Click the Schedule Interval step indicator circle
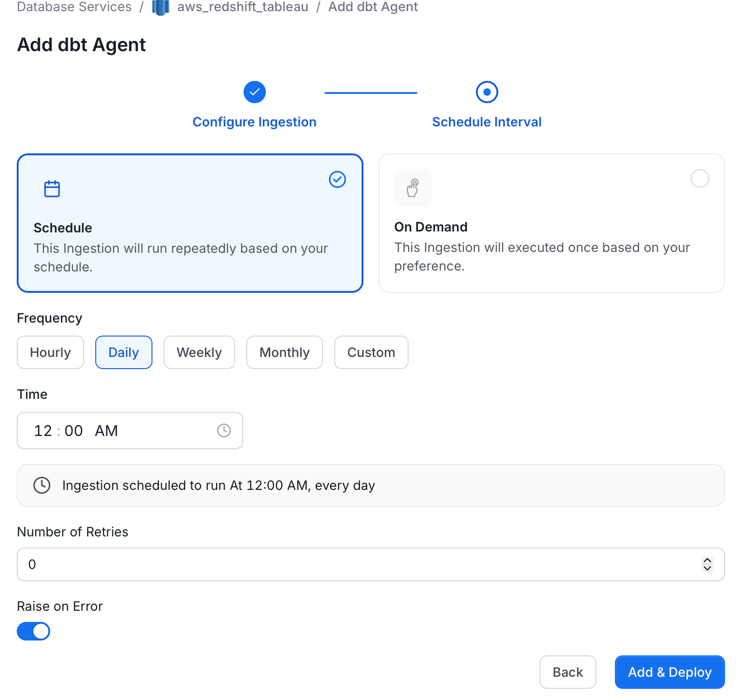739x700 pixels. 487,92
